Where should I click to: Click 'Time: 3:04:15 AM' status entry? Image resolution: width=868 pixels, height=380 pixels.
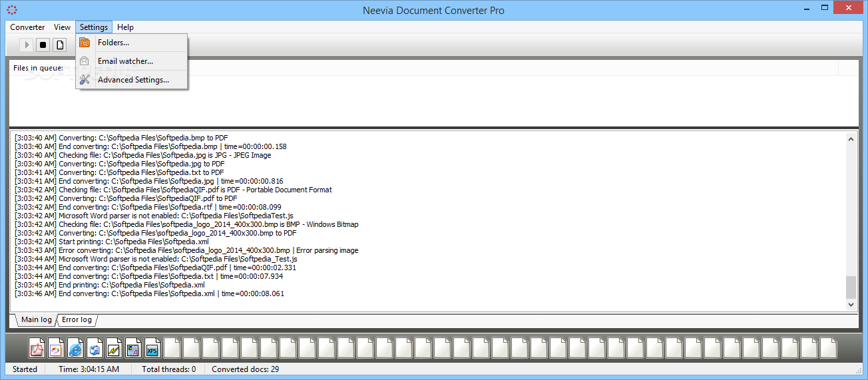click(89, 369)
